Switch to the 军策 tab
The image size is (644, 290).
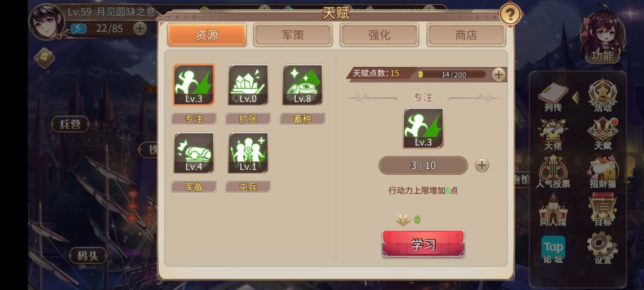(x=293, y=35)
